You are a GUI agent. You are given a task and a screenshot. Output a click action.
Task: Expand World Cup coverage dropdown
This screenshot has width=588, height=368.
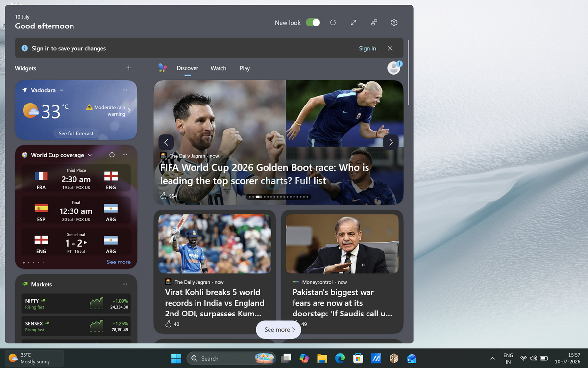pyautogui.click(x=90, y=155)
